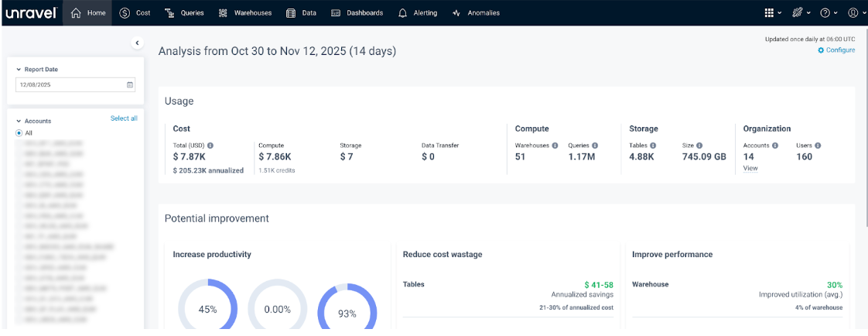Viewport: 868px width, 336px height.
Task: Click Select all in Accounts
Action: pos(124,118)
